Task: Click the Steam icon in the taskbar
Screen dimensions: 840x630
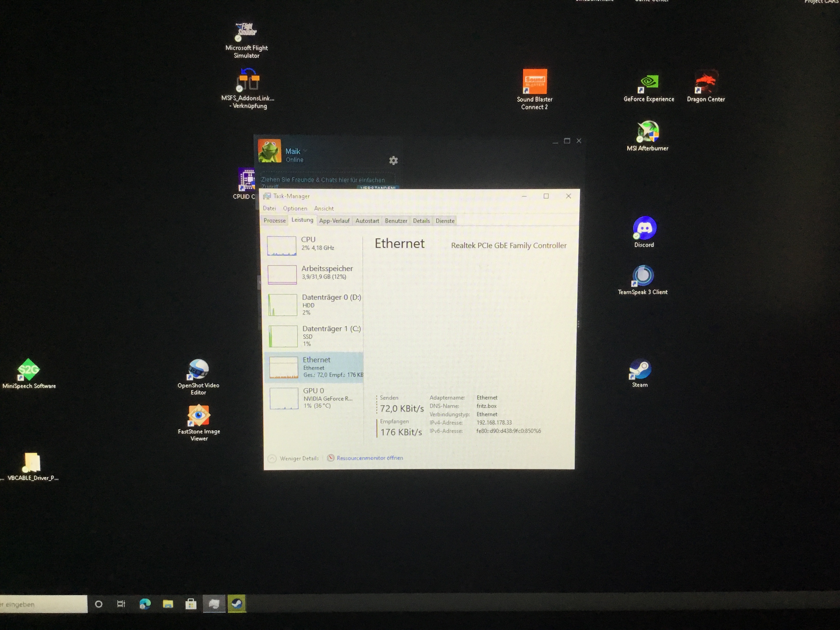Action: (237, 604)
